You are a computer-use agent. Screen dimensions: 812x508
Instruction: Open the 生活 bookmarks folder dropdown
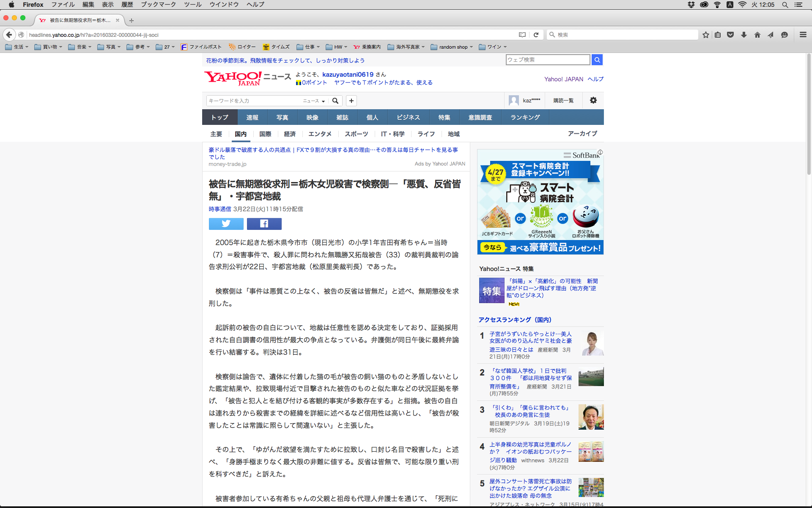[17, 47]
